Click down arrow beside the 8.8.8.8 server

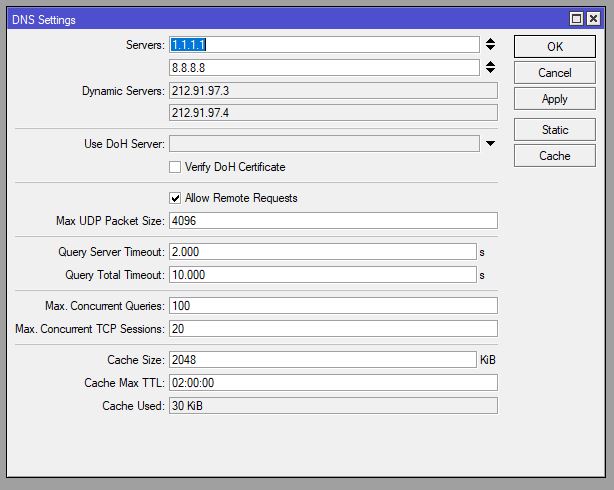click(x=490, y=71)
